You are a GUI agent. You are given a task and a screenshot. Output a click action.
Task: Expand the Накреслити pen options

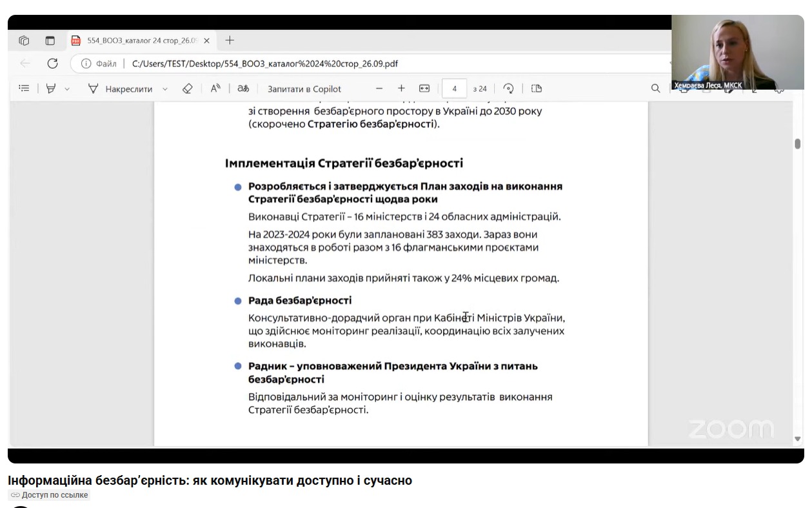click(x=164, y=89)
